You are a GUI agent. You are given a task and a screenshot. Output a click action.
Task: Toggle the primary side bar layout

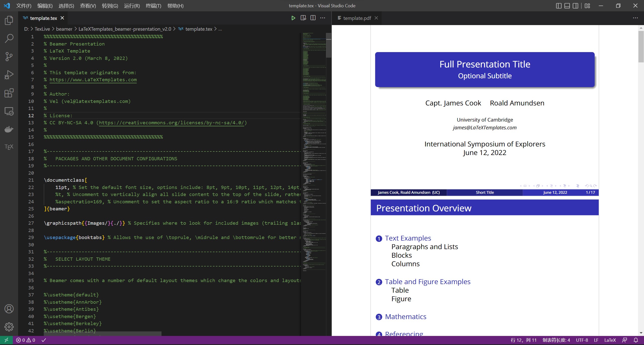pyautogui.click(x=558, y=6)
